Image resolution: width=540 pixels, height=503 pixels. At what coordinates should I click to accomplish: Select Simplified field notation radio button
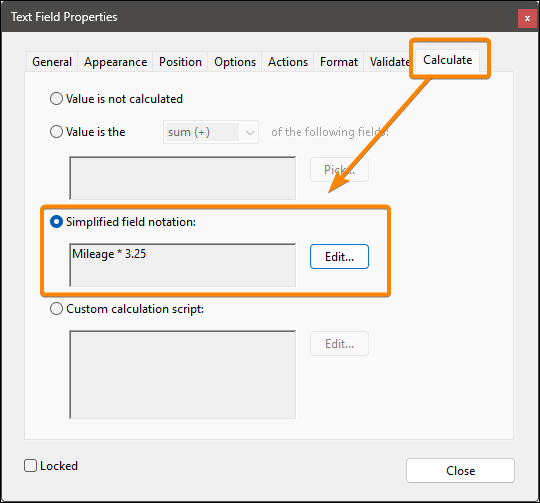pyautogui.click(x=56, y=222)
